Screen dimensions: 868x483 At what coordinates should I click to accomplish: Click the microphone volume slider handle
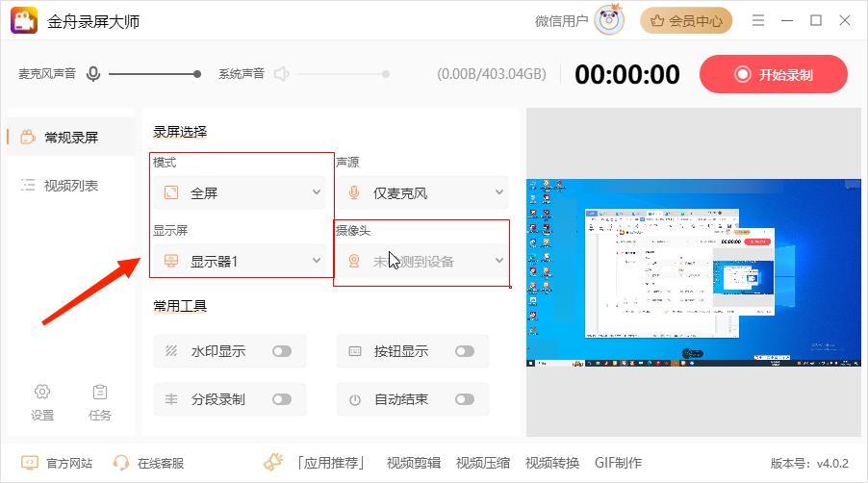click(x=197, y=73)
